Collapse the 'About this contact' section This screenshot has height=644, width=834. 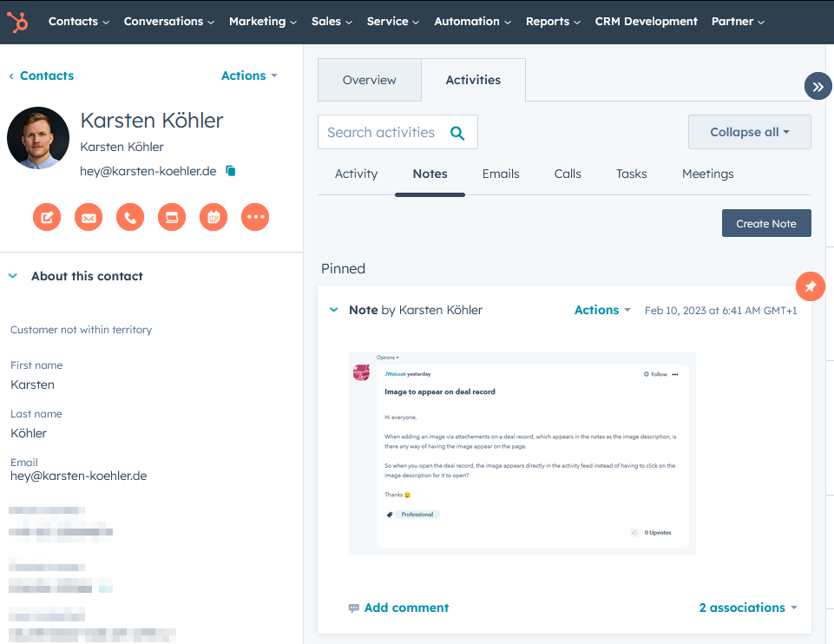[x=13, y=276]
